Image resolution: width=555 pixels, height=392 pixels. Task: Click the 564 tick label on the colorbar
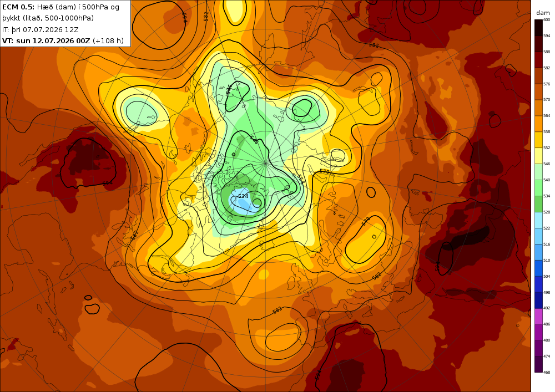(x=547, y=116)
